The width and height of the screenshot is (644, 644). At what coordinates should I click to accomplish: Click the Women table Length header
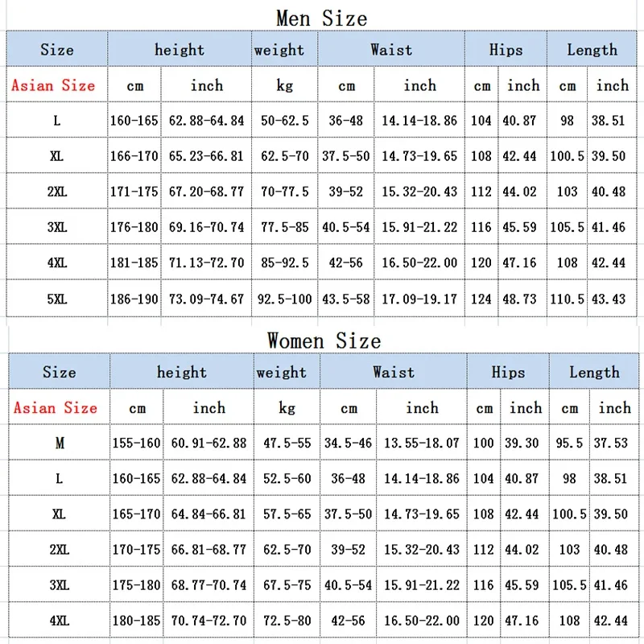pos(594,372)
